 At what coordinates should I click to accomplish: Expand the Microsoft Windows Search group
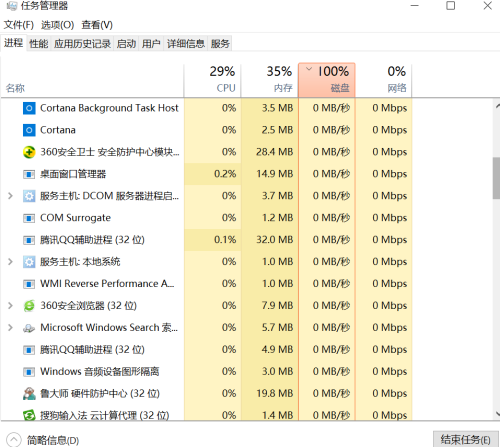click(x=10, y=327)
